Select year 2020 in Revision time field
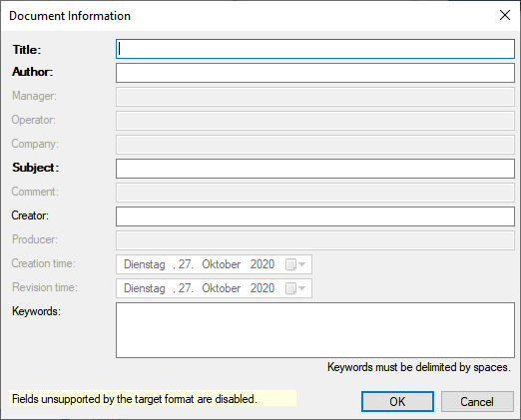 pyautogui.click(x=262, y=288)
